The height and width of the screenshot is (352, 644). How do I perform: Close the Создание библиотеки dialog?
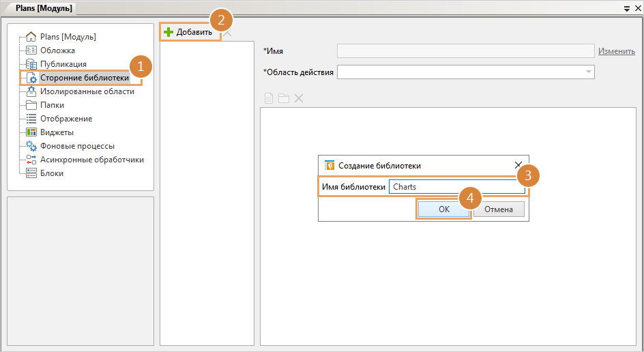[x=518, y=165]
